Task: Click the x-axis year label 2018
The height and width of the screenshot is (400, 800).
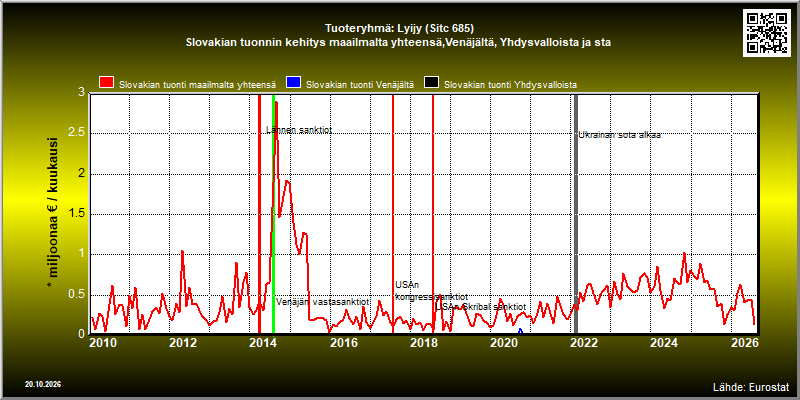Action: tap(423, 342)
